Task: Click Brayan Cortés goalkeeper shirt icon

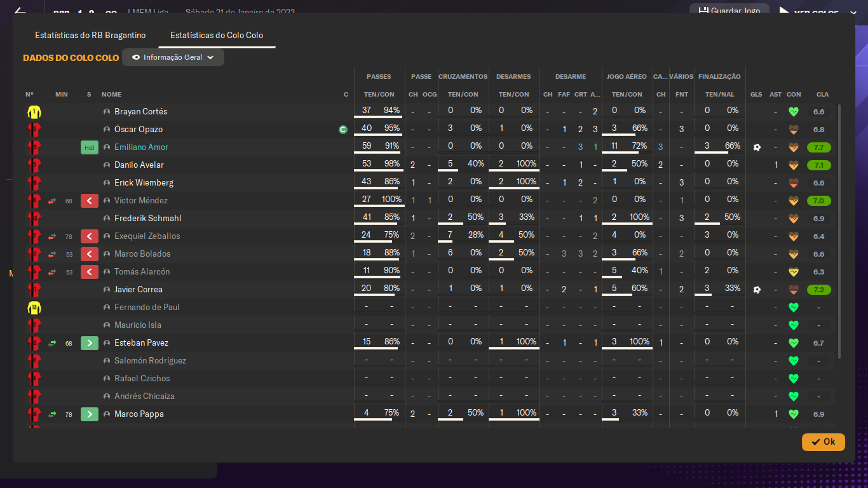Action: [34, 112]
